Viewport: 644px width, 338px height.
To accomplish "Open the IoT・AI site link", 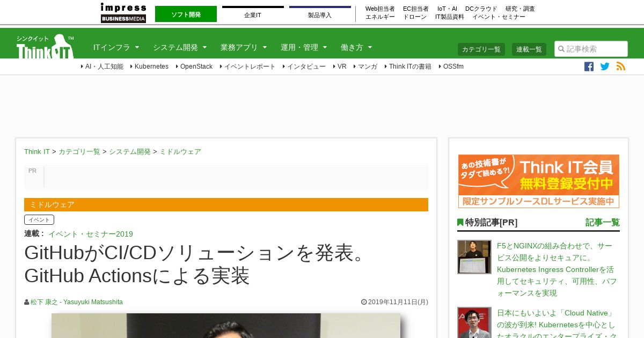I will pyautogui.click(x=447, y=9).
